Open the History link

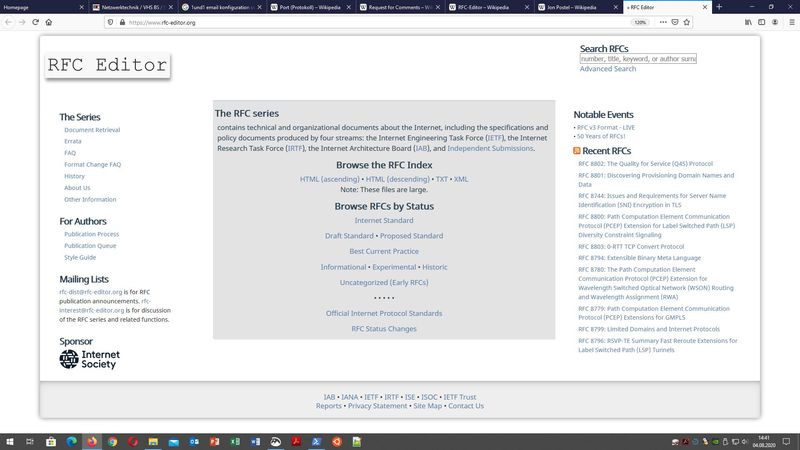click(74, 176)
